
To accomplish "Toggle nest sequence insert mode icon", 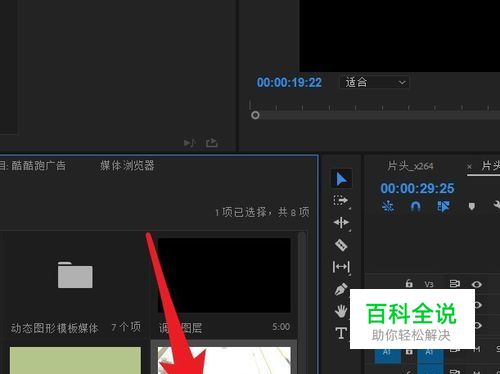I will (388, 206).
